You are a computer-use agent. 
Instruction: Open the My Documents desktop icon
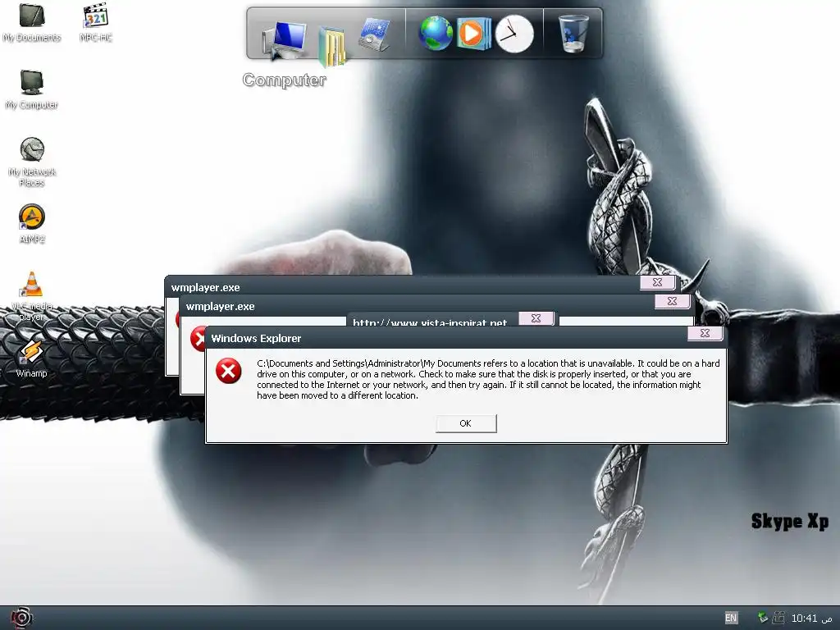click(x=32, y=22)
